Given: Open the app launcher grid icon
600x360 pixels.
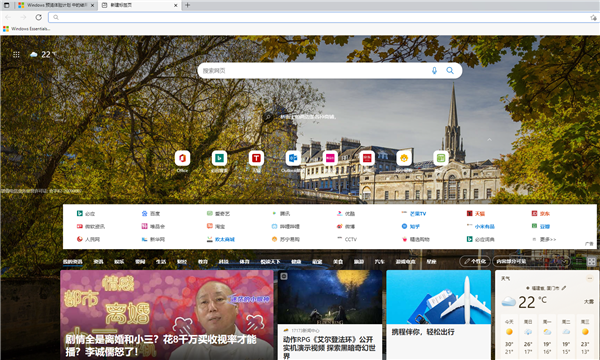Looking at the screenshot, I should tap(16, 55).
